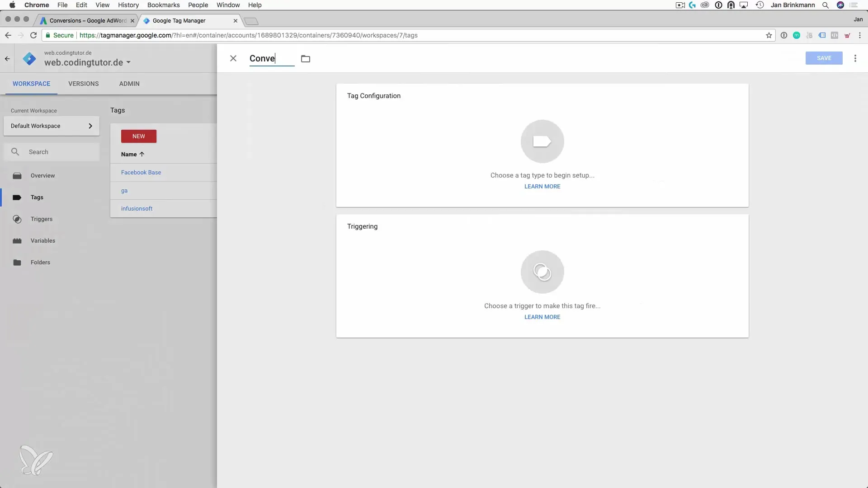This screenshot has height=488, width=868.
Task: Click the browser back arrow
Action: (8, 35)
